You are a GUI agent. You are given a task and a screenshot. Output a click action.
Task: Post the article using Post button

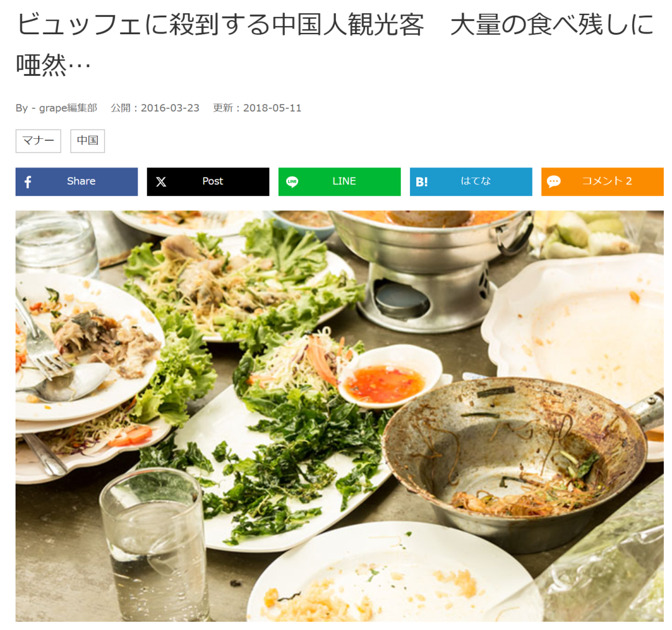coord(208,182)
